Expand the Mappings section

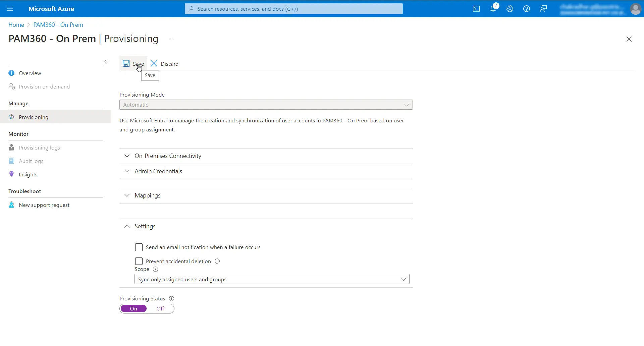pos(266,195)
